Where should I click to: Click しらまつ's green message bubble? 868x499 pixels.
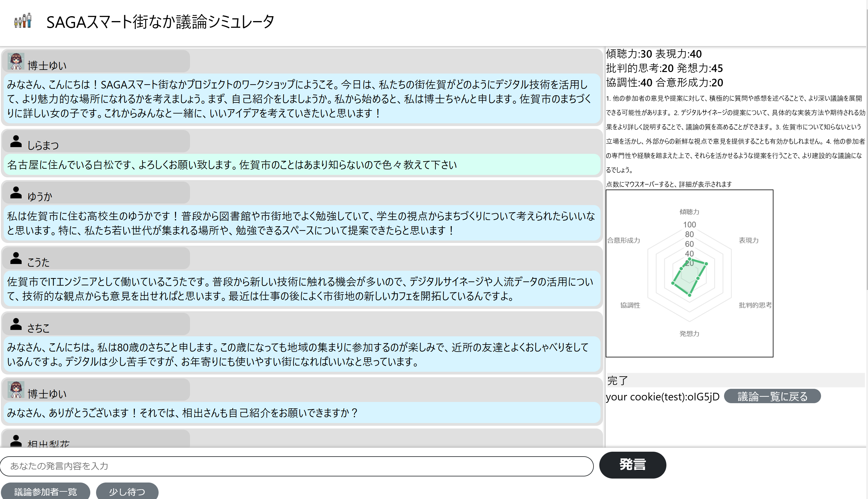coord(301,165)
